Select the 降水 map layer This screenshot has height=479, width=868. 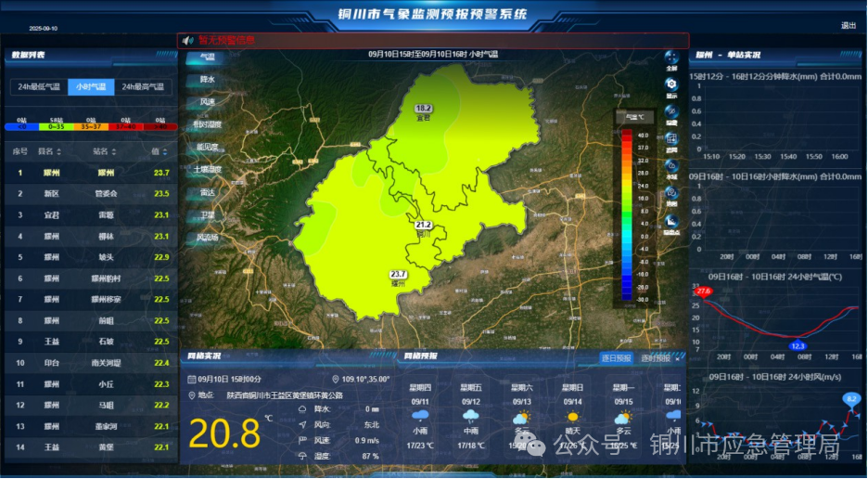207,80
